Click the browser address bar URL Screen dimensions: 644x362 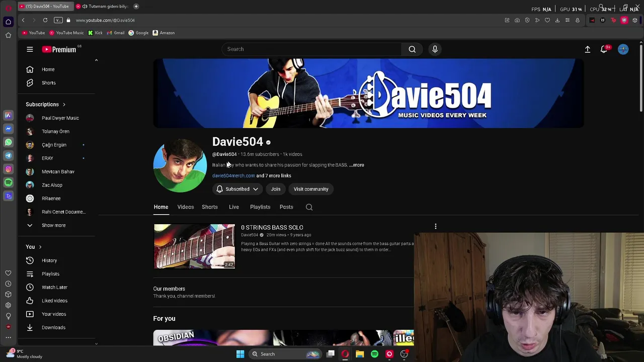pyautogui.click(x=105, y=20)
